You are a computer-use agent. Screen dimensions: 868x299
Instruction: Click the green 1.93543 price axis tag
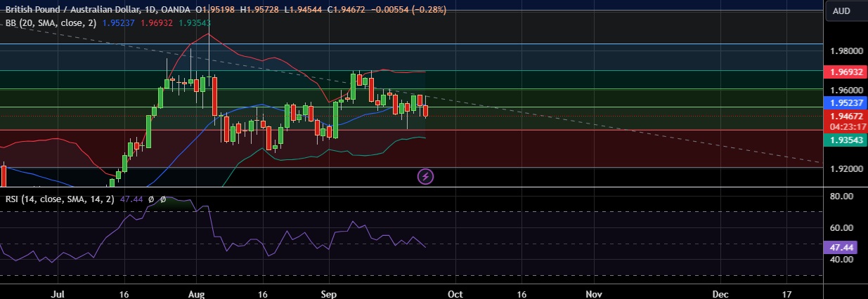845,141
